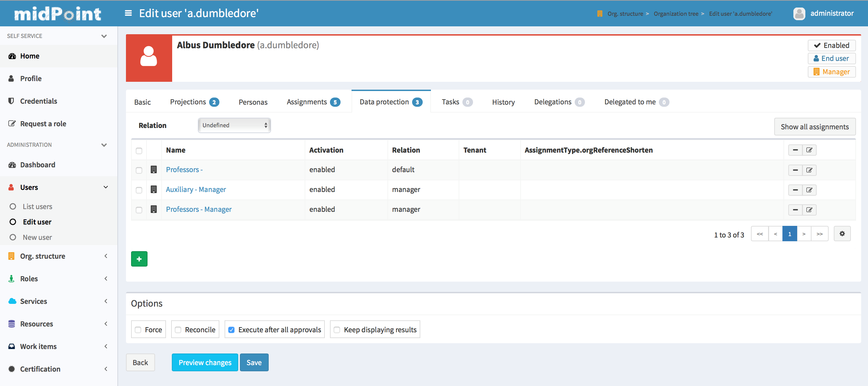
Task: Click the org icon of the Professors - default row
Action: tap(154, 170)
